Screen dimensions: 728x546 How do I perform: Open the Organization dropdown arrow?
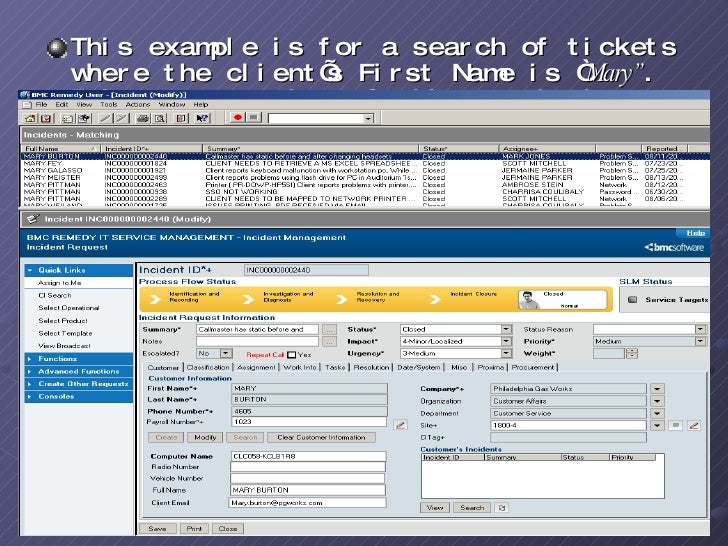[657, 401]
